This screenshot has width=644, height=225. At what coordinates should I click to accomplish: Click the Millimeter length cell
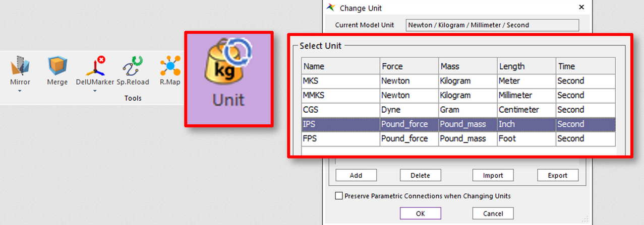[526, 96]
